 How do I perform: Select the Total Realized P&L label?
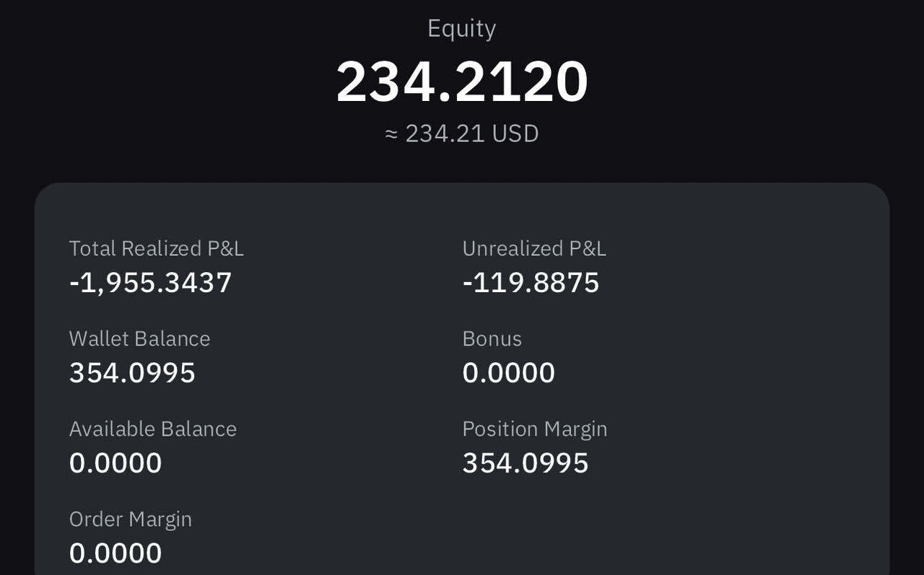[157, 249]
